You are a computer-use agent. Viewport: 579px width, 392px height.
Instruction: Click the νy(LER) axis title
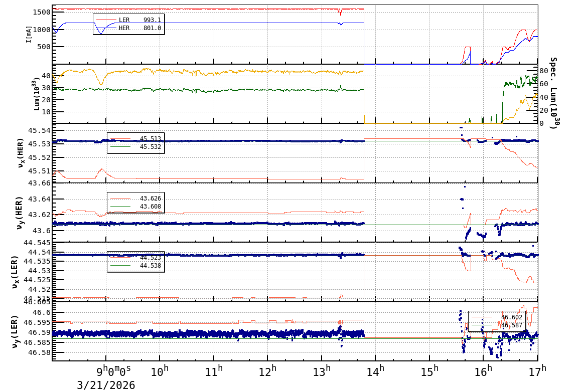click(15, 331)
